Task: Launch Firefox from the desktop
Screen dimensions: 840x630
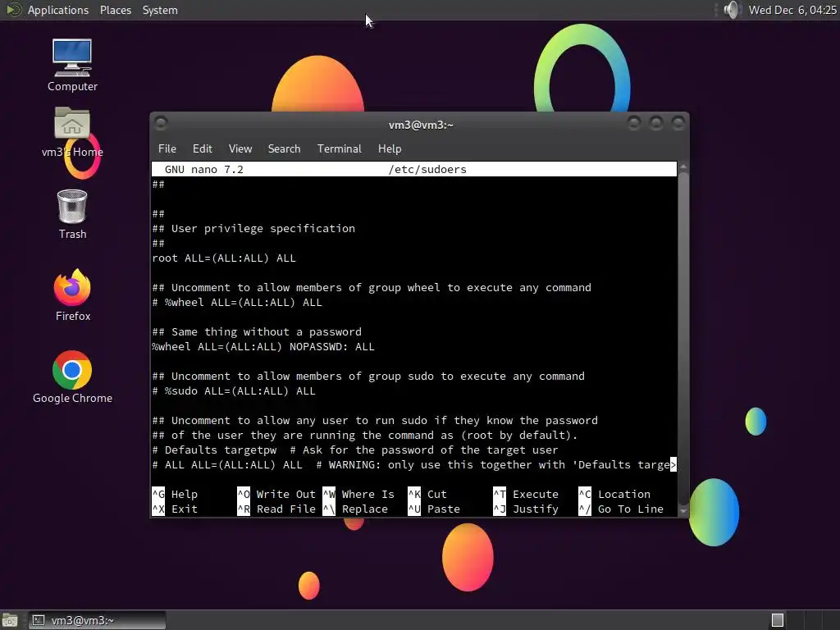Action: point(72,294)
